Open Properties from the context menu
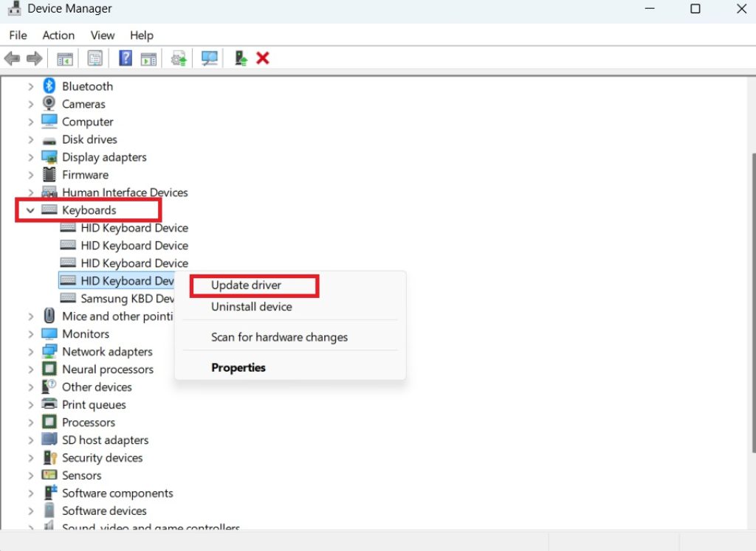 (x=238, y=367)
